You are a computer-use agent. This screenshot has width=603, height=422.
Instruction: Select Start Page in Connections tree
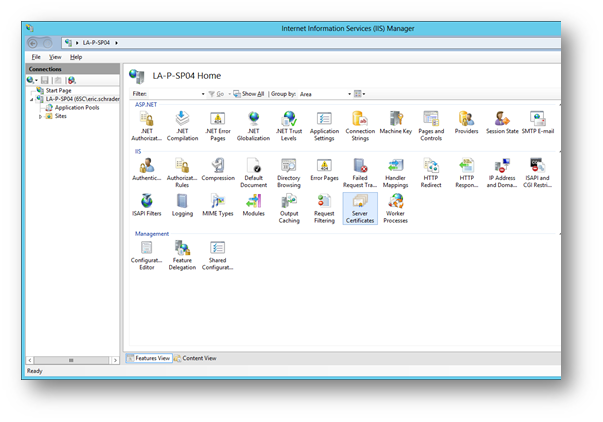click(58, 90)
